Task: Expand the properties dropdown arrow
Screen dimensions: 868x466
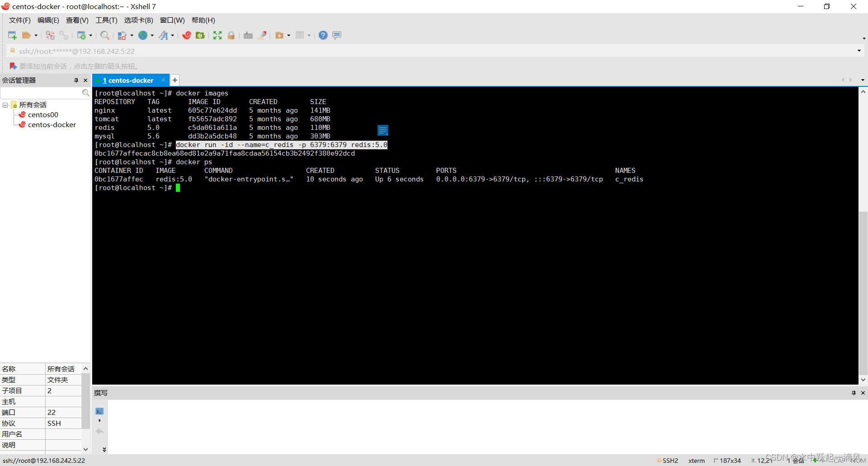Action: pos(91,35)
